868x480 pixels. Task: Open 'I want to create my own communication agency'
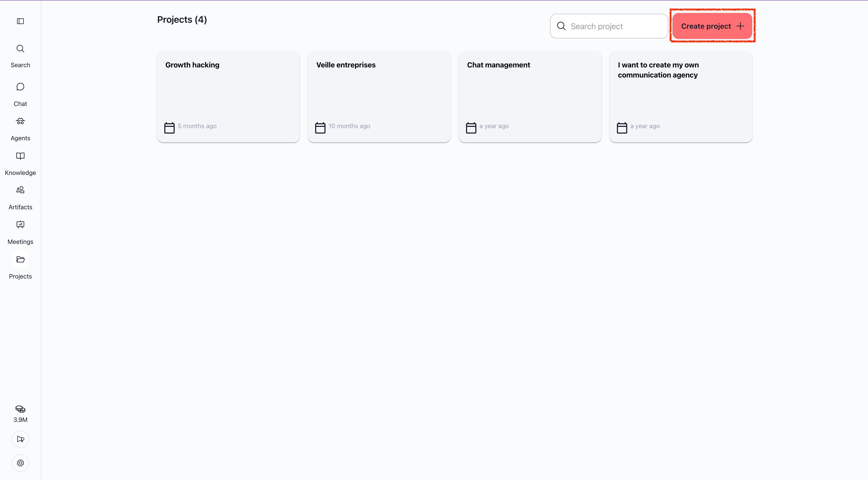click(x=681, y=97)
